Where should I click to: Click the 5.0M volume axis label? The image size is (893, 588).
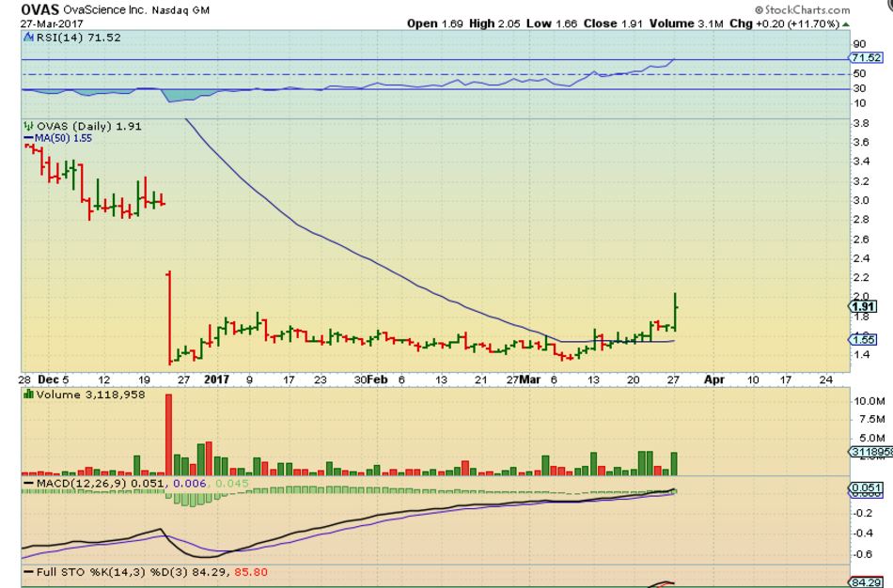pos(872,439)
